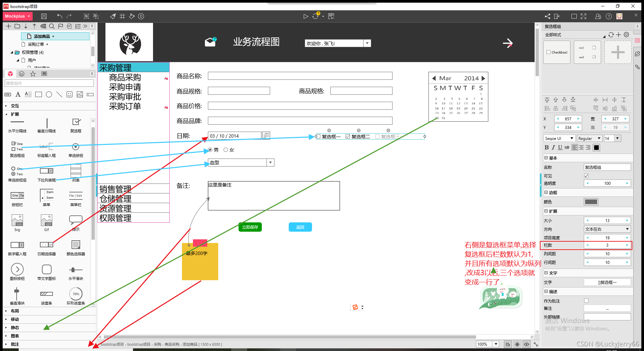The image size is (644, 351).
Task: Click the paint bucket icon in toolbar
Action: point(132,16)
